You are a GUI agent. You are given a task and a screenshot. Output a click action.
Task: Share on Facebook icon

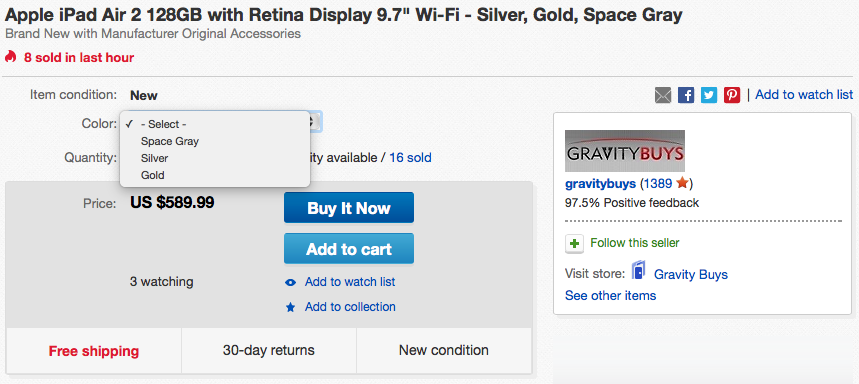pos(686,95)
